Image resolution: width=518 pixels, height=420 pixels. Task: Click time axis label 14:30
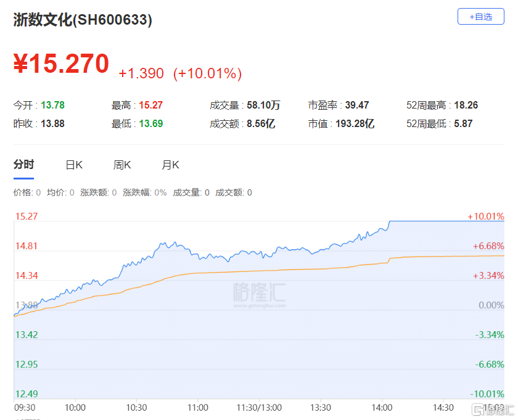[443, 408]
